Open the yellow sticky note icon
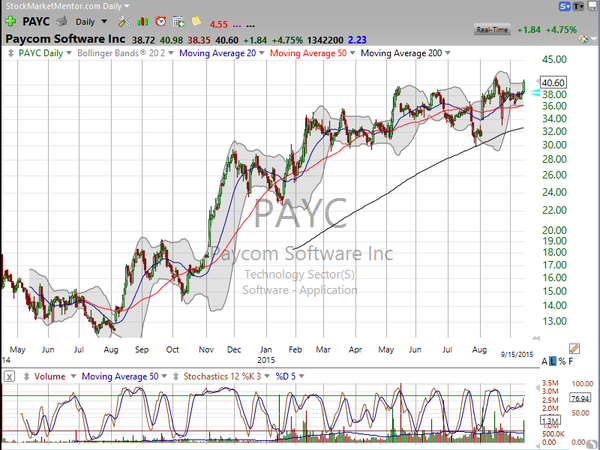This screenshot has width=600, height=450. (196, 21)
